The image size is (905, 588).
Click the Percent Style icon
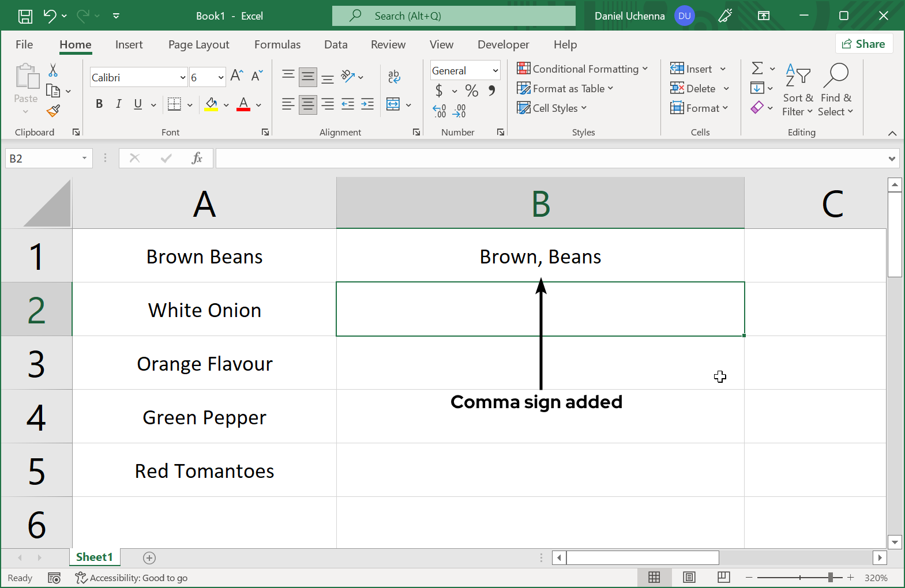(471, 91)
